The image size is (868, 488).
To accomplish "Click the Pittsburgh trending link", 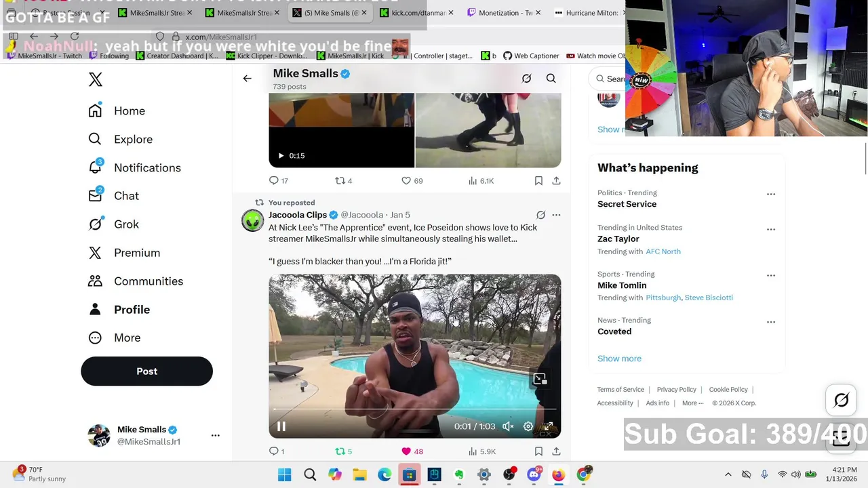I will (663, 298).
